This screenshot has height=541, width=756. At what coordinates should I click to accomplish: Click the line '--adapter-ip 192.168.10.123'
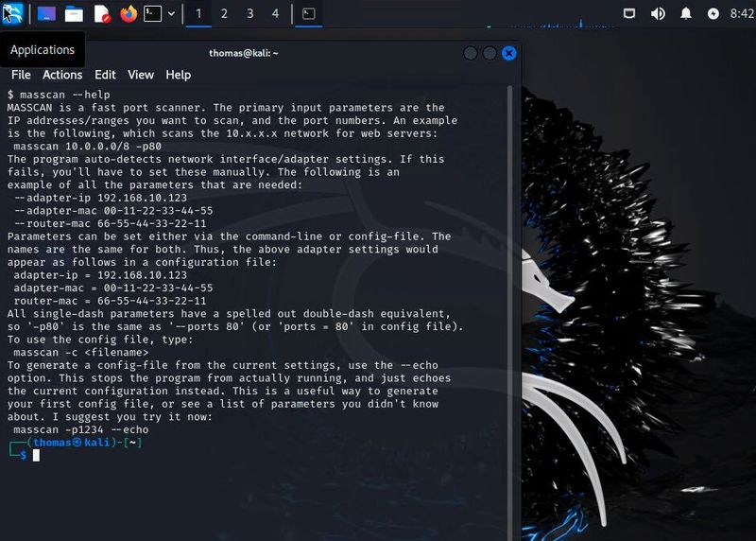(100, 198)
